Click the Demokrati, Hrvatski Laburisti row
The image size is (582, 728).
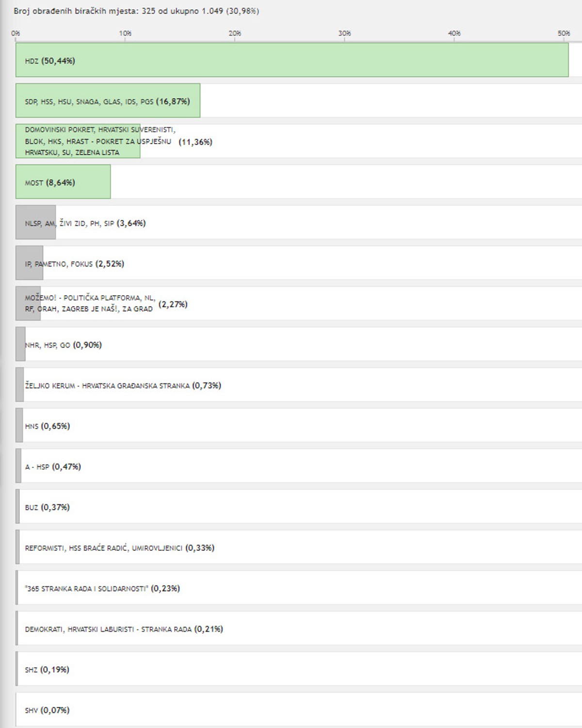click(x=299, y=629)
